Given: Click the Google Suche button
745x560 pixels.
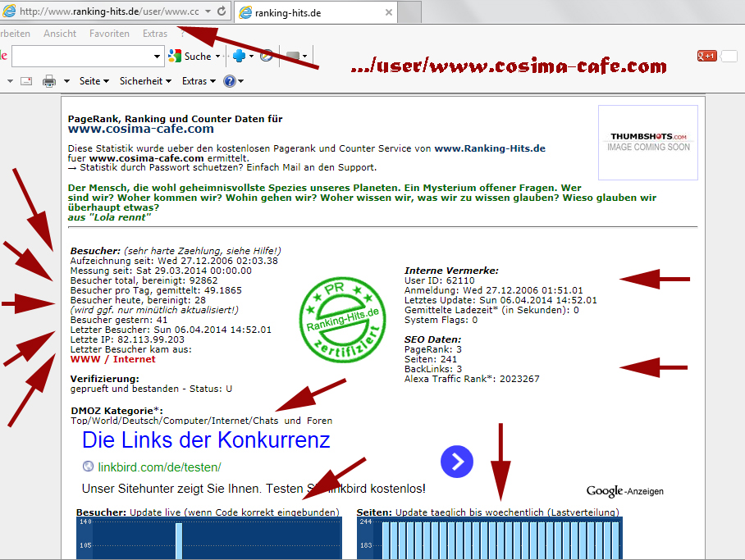Looking at the screenshot, I should [x=191, y=57].
